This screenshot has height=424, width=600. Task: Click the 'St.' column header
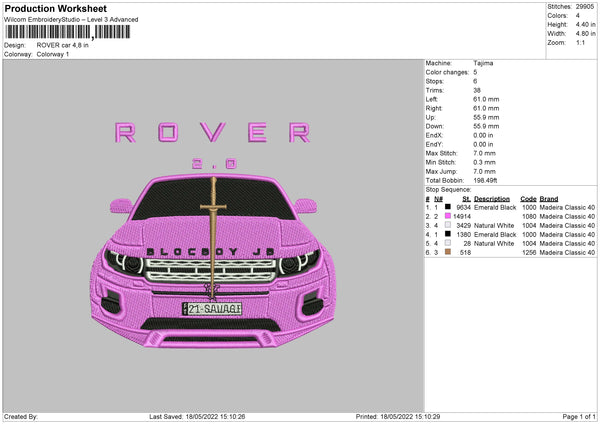coord(466,199)
